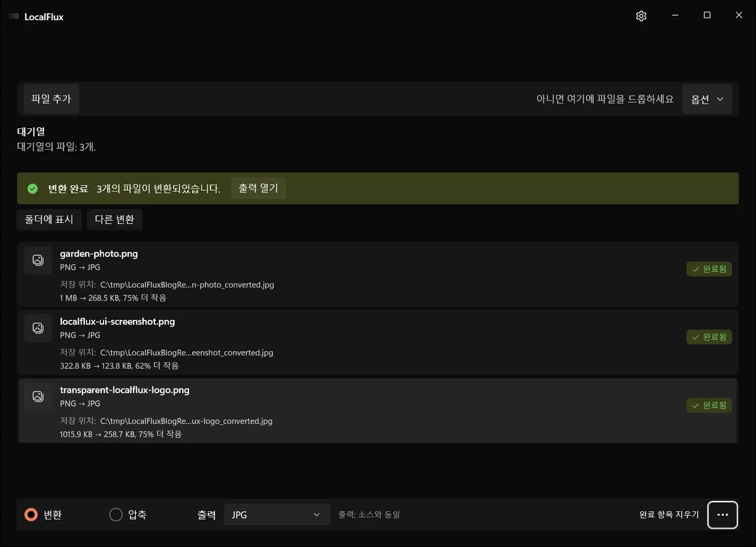Click the 다른 변환 button

point(115,219)
